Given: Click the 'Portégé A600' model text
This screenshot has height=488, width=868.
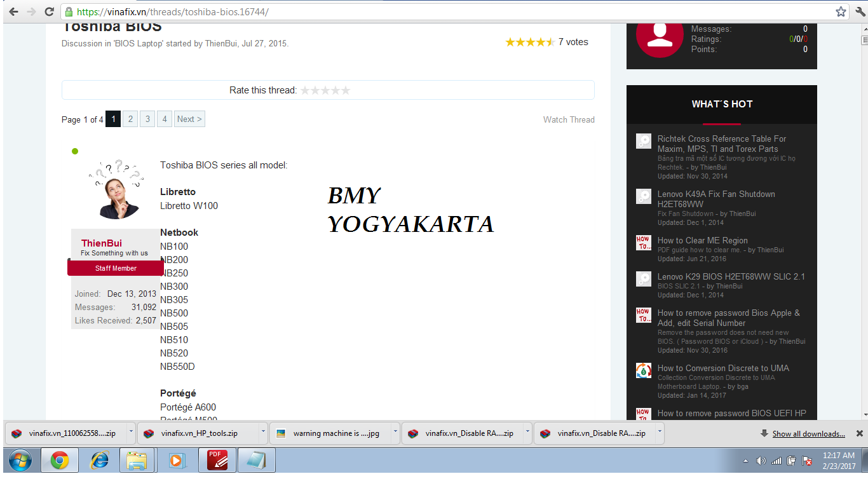Looking at the screenshot, I should click(x=188, y=407).
